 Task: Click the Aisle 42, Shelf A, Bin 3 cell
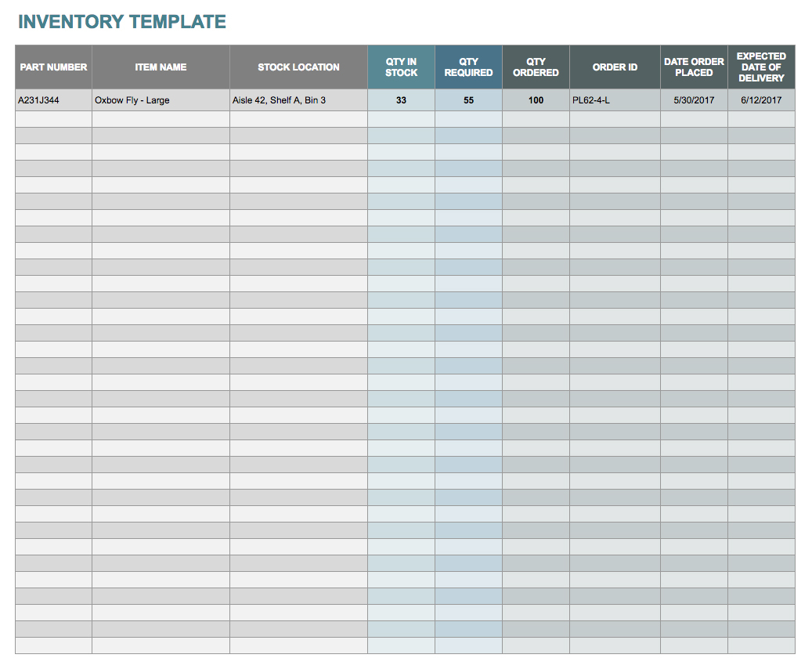coord(298,100)
